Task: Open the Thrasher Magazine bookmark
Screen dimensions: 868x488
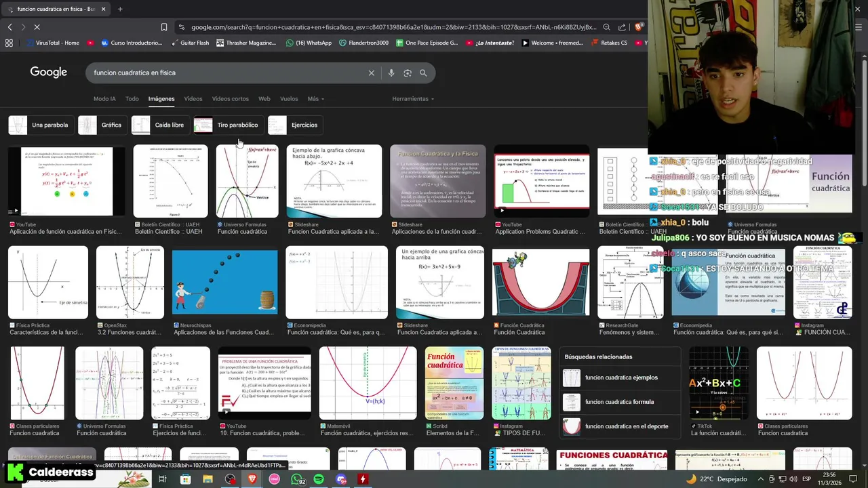Action: pyautogui.click(x=246, y=43)
